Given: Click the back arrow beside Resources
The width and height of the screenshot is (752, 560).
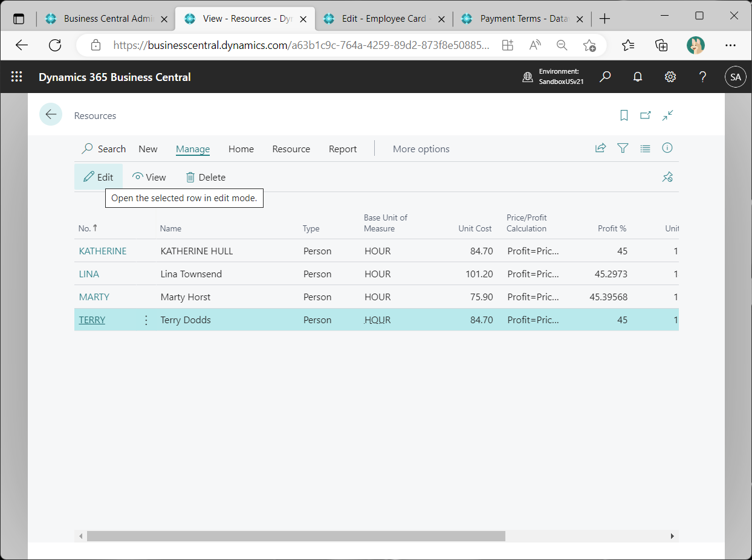Looking at the screenshot, I should 51,114.
